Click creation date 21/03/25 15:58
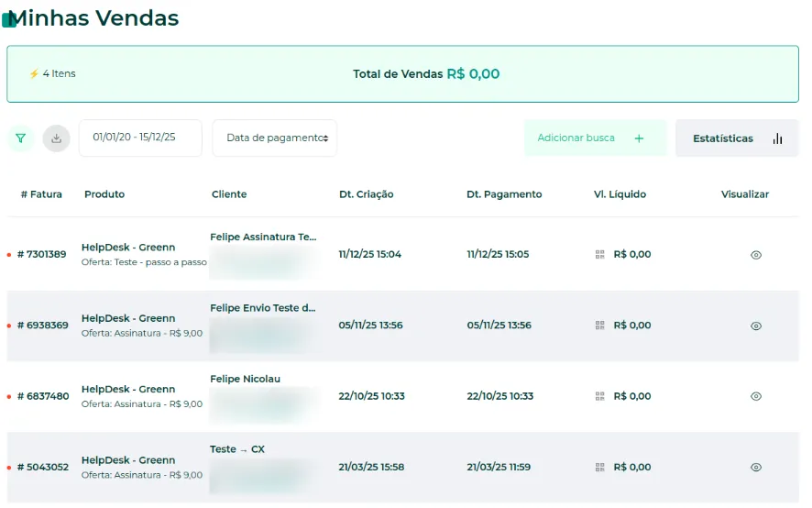Viewport: 812px width, 508px height. (371, 468)
